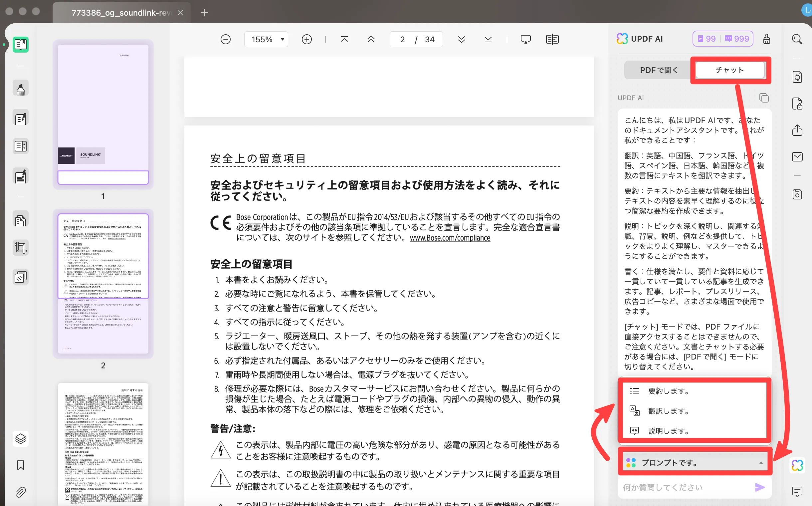Open the Protect PDF lock icon
812x506 pixels.
pos(797,104)
